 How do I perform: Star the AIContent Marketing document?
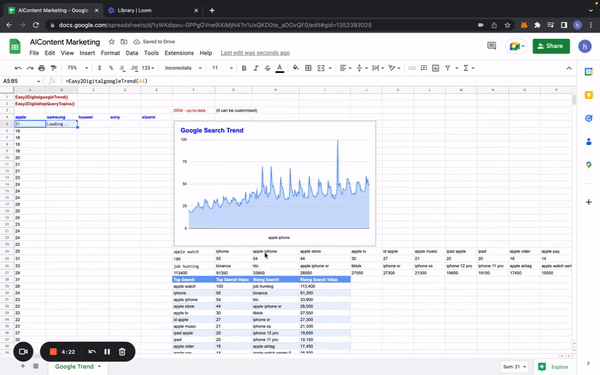pos(111,42)
